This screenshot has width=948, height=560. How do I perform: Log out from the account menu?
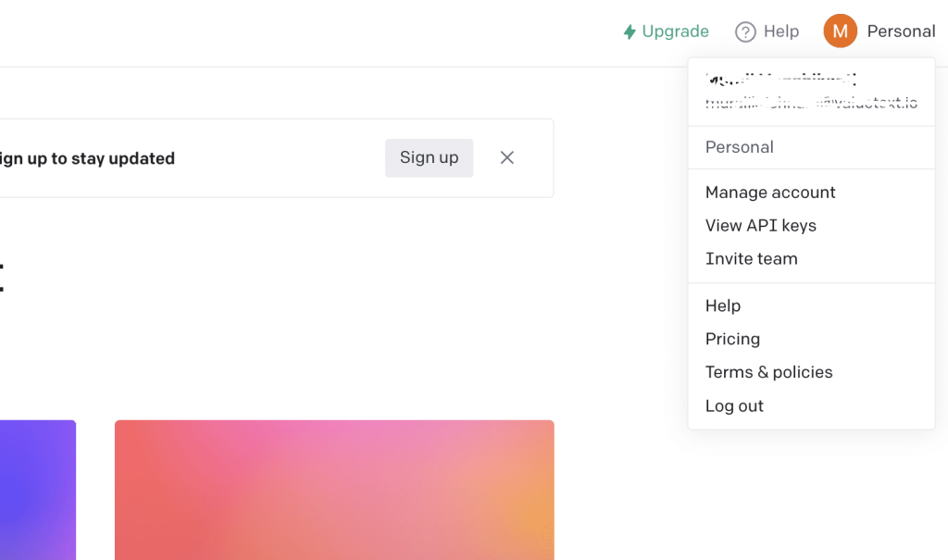[x=734, y=405]
